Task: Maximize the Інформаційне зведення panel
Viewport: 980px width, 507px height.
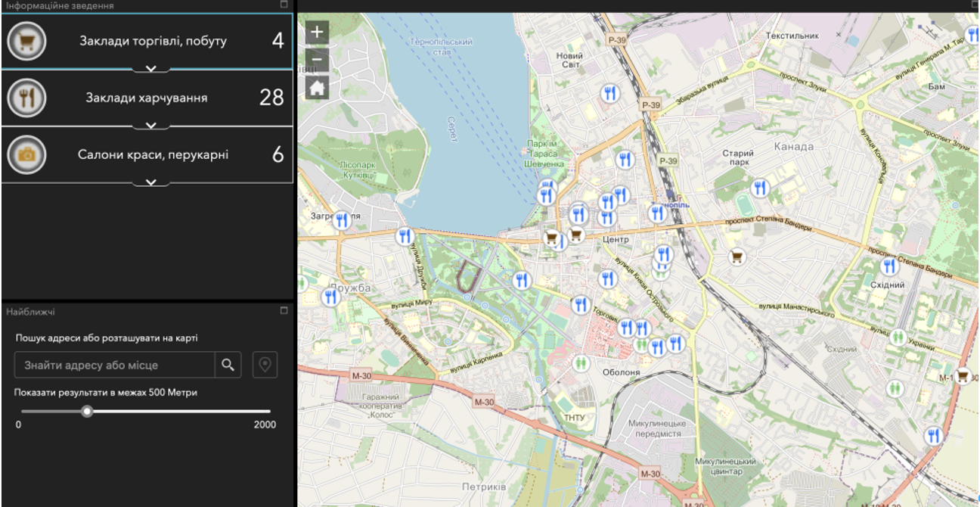Action: coord(284,5)
